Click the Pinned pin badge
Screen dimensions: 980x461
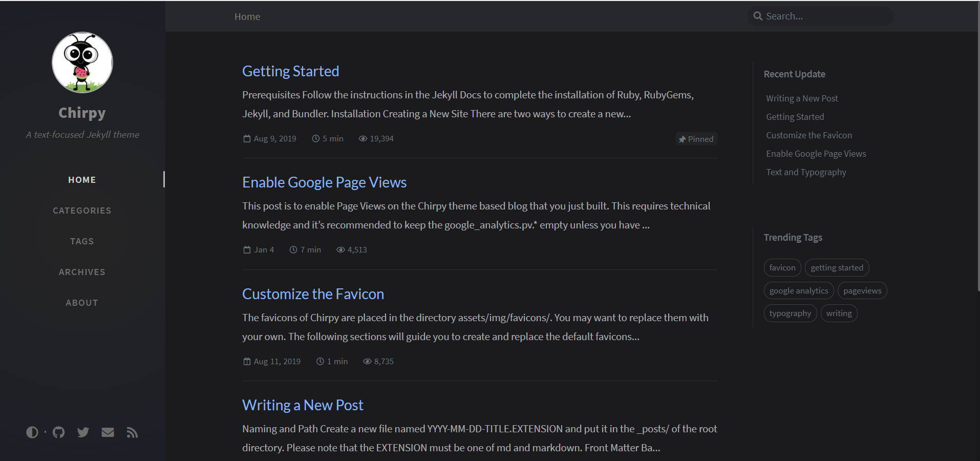(696, 139)
